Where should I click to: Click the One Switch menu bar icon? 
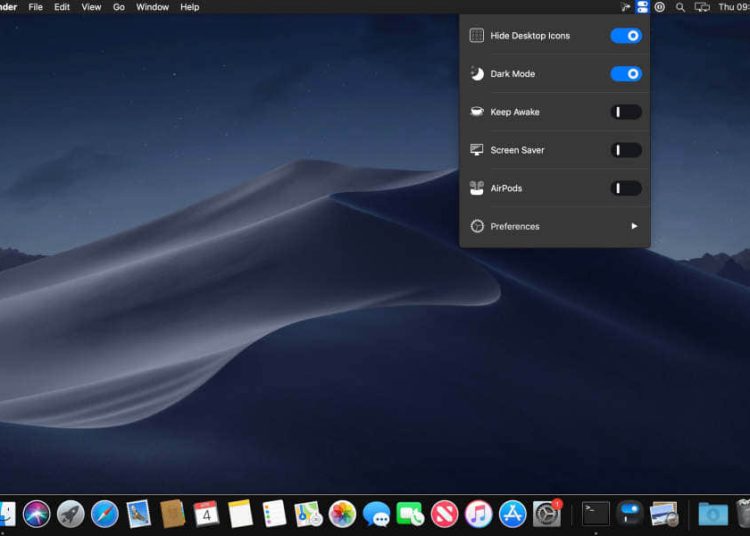642,7
